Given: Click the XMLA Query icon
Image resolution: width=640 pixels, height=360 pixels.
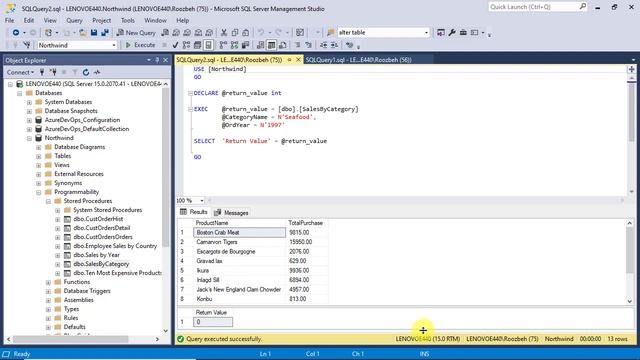Looking at the screenshot, I should [198, 33].
